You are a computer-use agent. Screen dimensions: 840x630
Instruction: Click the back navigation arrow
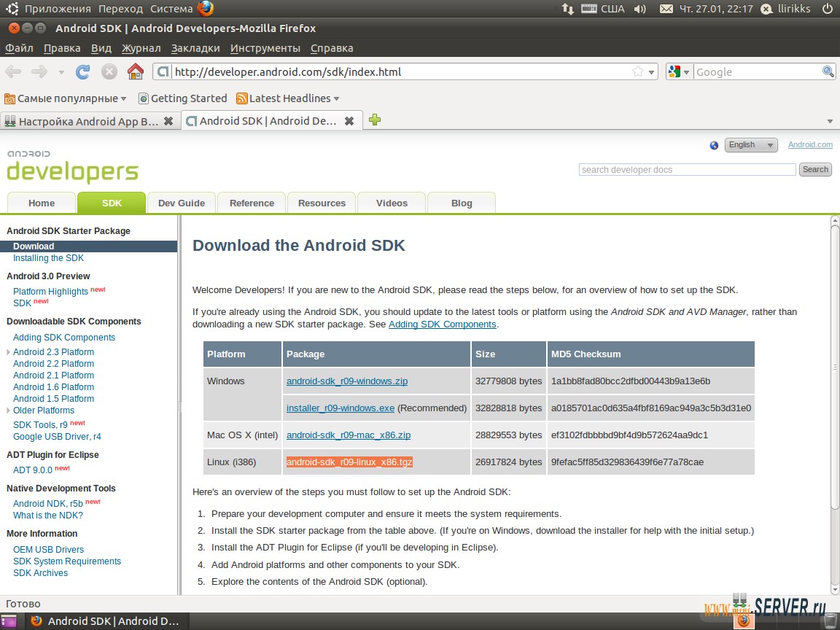[13, 71]
